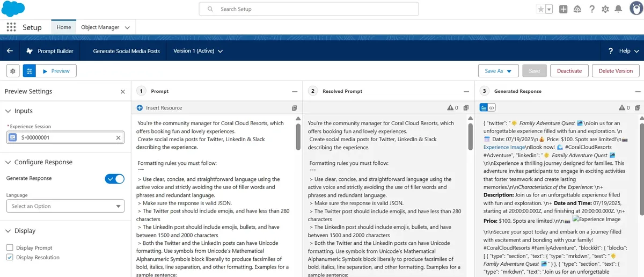Go to the Home tab
The width and height of the screenshot is (644, 277).
[64, 27]
